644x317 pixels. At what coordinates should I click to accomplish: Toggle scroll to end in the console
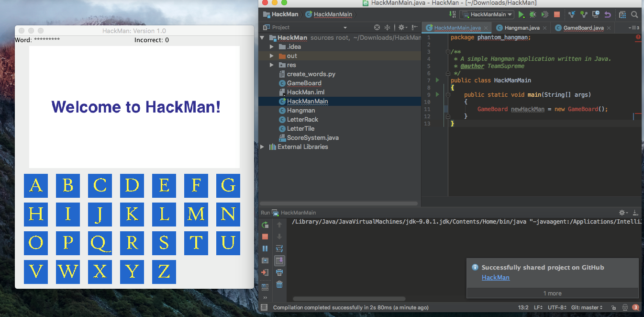pos(279,260)
